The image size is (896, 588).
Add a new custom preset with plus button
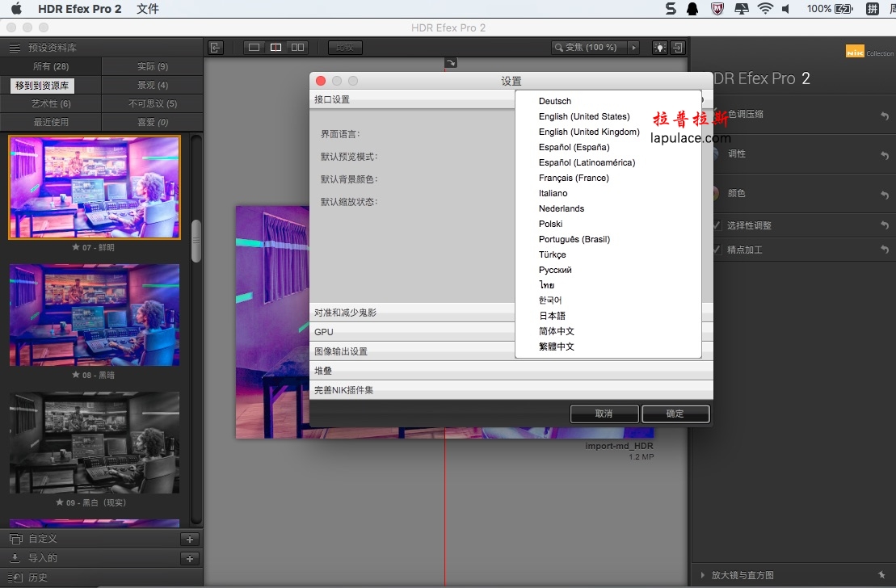[x=190, y=539]
